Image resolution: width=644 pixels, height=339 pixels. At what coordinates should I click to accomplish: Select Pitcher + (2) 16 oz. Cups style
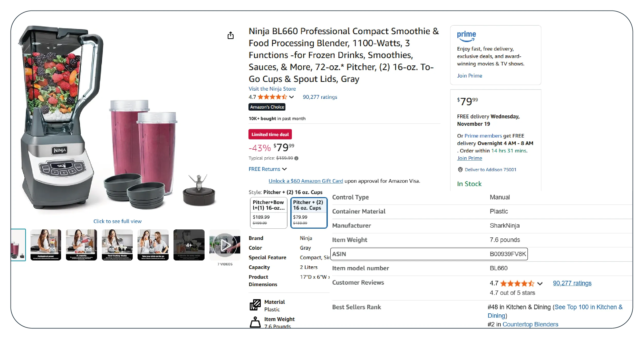point(309,213)
